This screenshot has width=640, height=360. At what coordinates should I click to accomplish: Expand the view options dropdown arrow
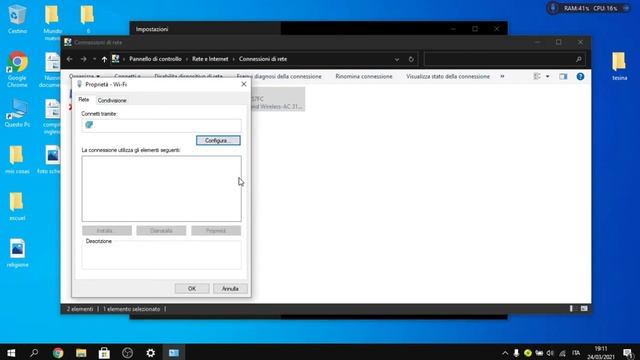click(x=547, y=76)
